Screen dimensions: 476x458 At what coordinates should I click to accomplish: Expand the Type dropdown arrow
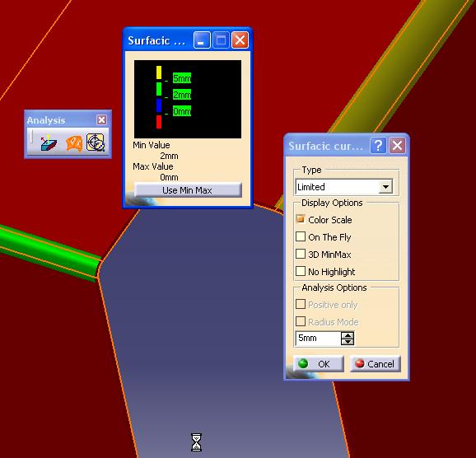tap(385, 186)
